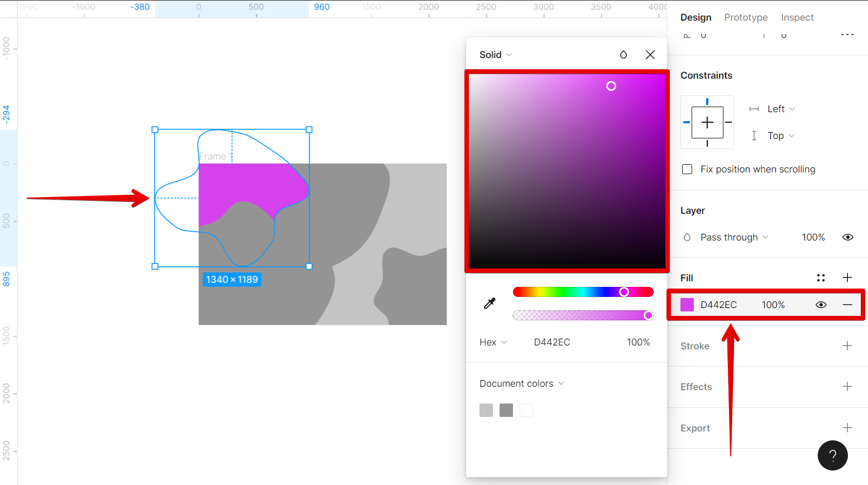Close the color picker popup
The width and height of the screenshot is (868, 485).
coord(650,55)
